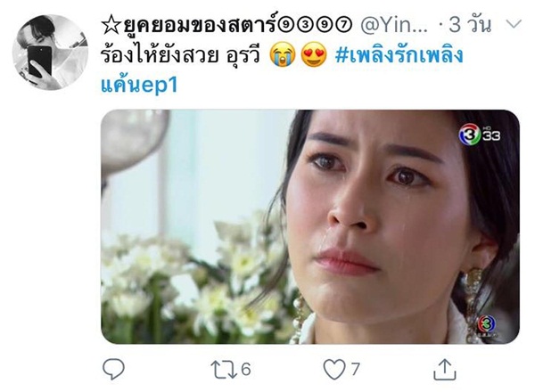Screen dimensions: 535x392
Task: View the retweet count of 6
Action: pos(246,369)
